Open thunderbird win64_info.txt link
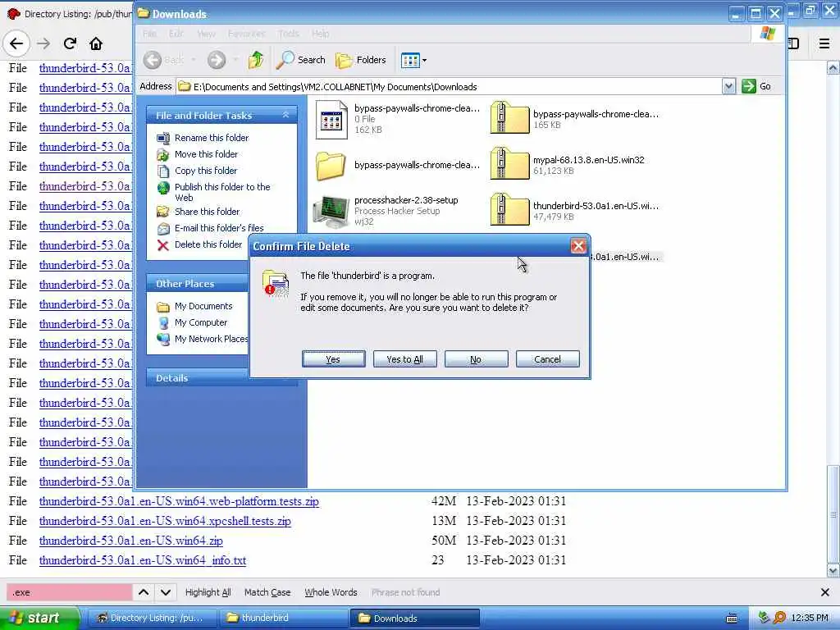Screen dimensions: 840x630 [143, 560]
